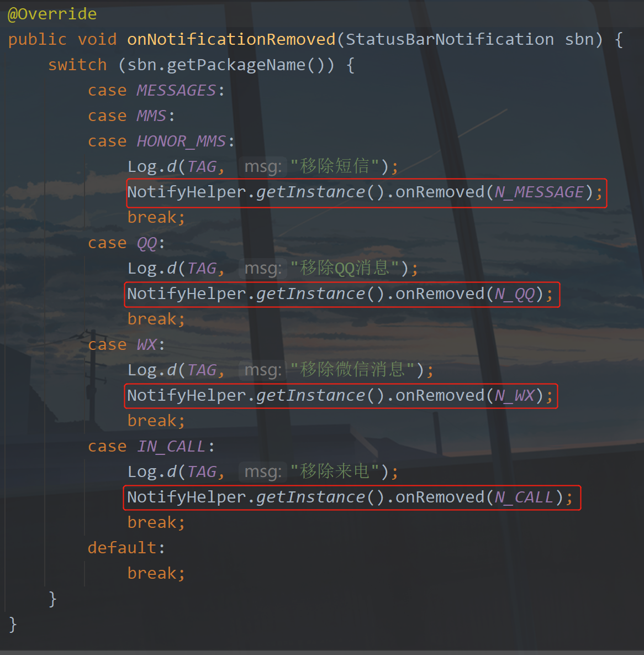Click the "移除QQ消息" log string
Viewport: 644px width, 655px height.
tap(345, 268)
